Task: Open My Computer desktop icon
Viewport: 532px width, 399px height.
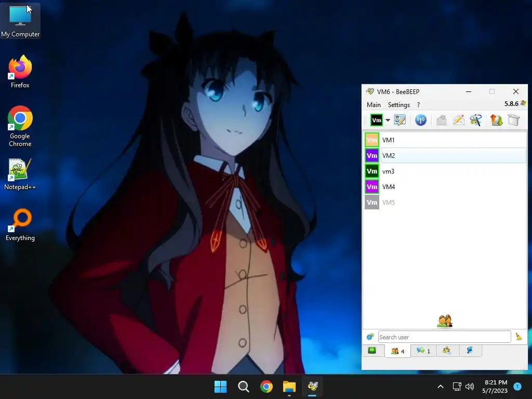Action: point(20,21)
